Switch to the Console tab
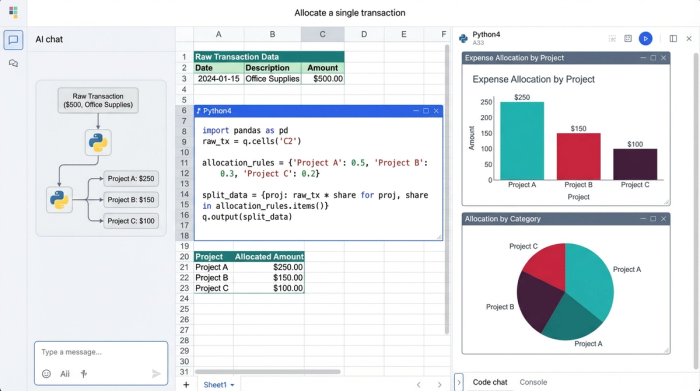The height and width of the screenshot is (391, 700). [x=533, y=382]
